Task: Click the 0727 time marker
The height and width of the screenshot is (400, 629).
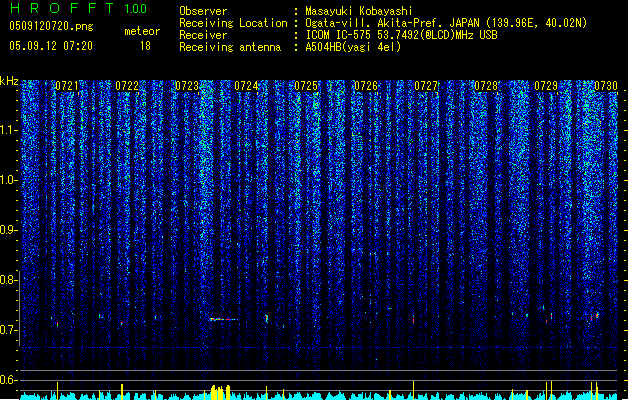Action: click(426, 86)
